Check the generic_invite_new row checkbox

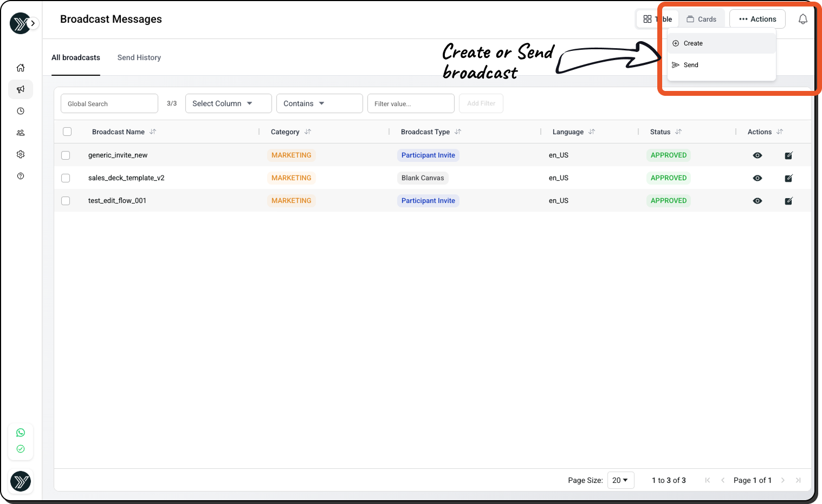66,155
